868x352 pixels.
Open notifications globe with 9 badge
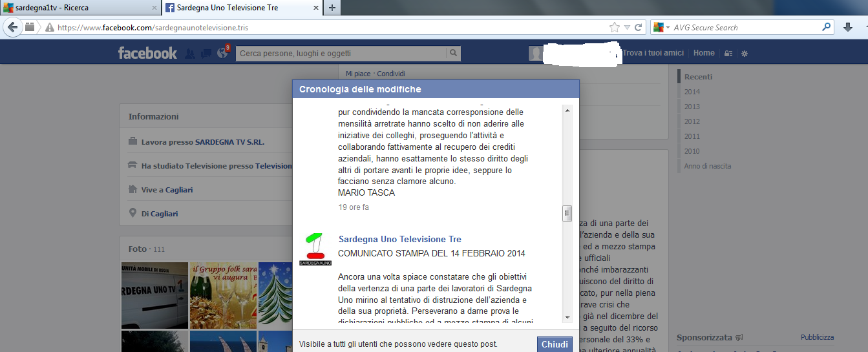223,52
